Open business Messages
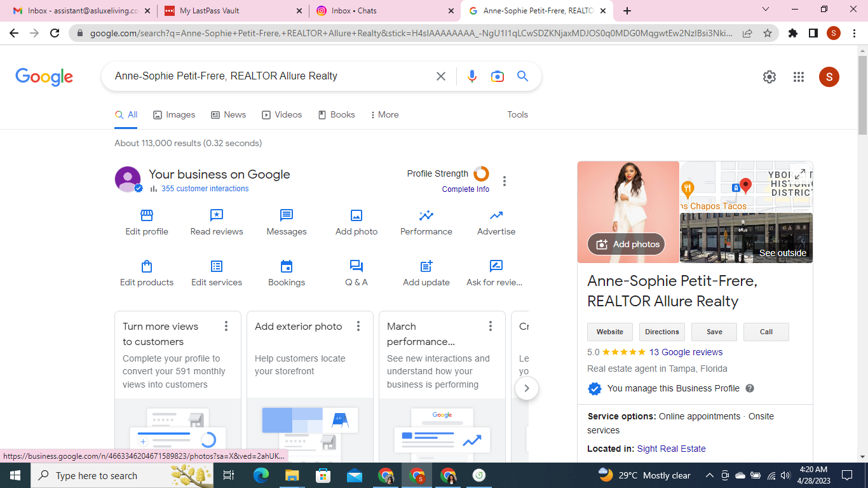This screenshot has width=868, height=488. 287,223
